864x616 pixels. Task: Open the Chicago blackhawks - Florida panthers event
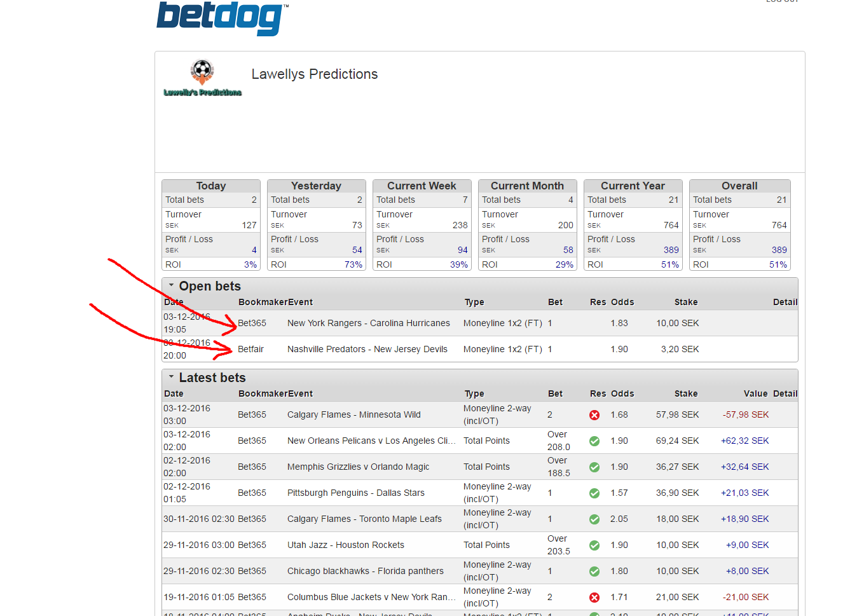pyautogui.click(x=366, y=571)
